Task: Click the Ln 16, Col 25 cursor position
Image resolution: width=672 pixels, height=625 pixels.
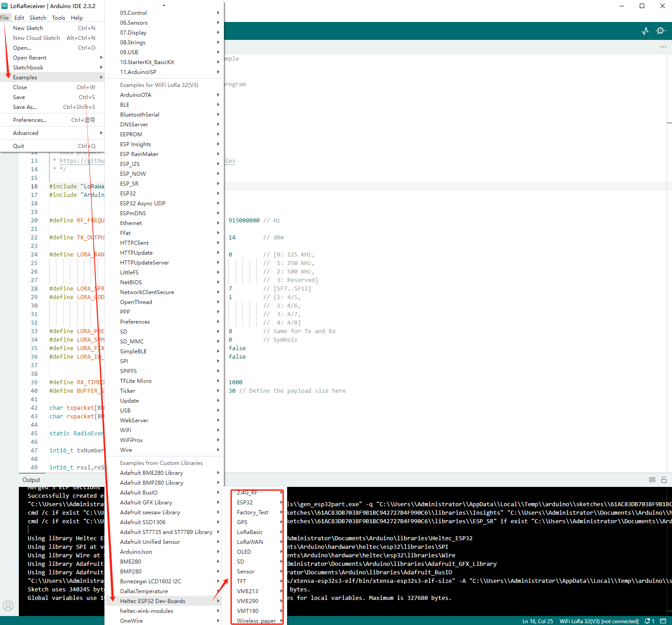Action: point(537,621)
